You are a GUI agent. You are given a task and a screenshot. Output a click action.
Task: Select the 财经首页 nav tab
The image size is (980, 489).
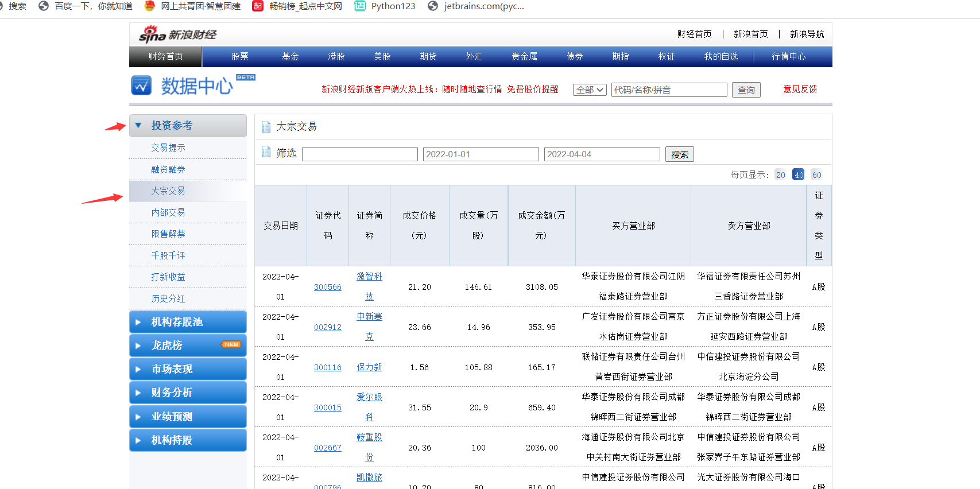[165, 57]
